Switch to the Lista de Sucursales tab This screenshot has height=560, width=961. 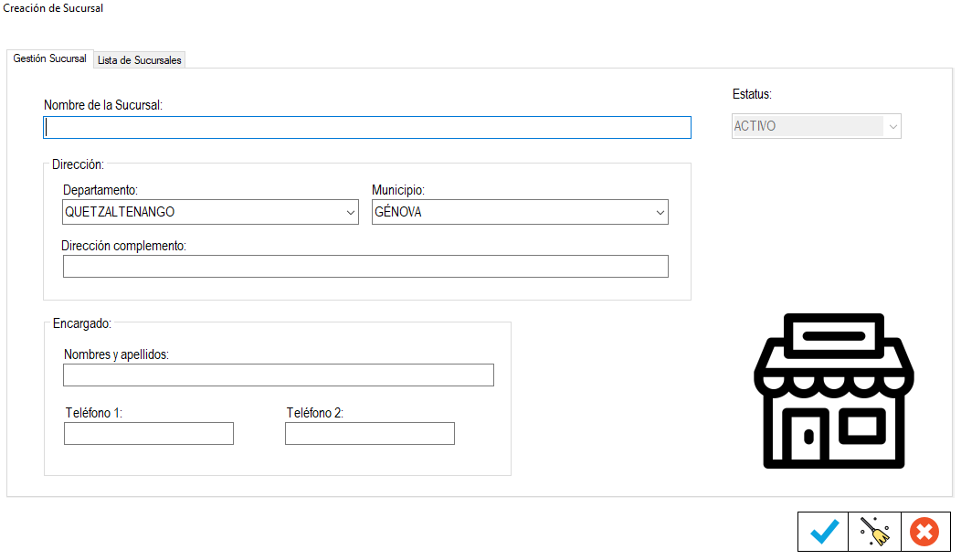(140, 60)
